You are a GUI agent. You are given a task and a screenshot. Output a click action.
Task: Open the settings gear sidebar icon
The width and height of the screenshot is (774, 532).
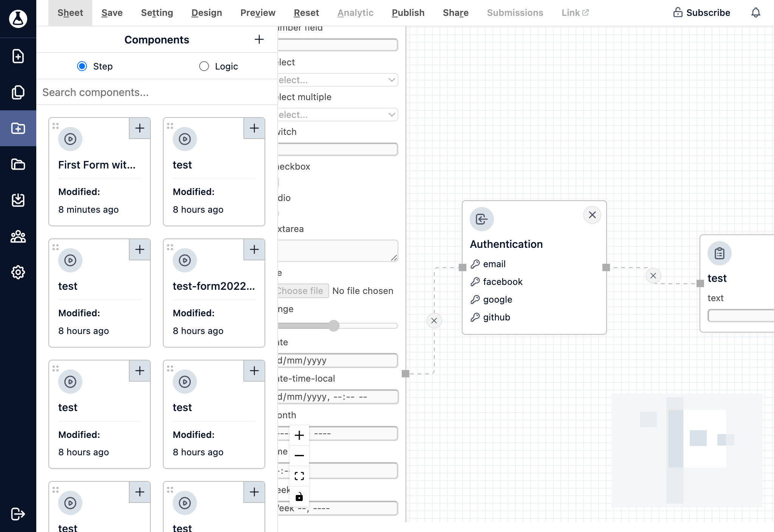18,272
